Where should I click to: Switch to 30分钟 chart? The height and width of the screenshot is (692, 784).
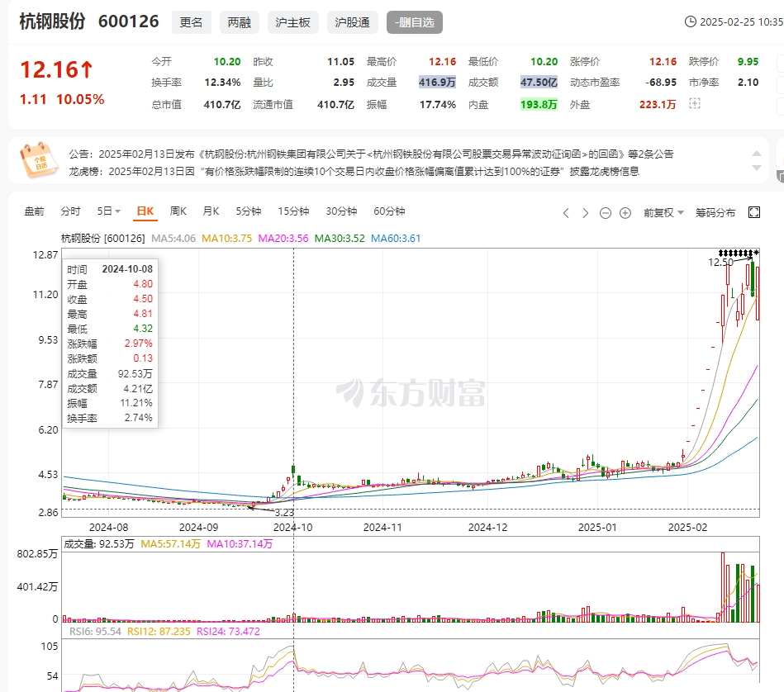(341, 211)
